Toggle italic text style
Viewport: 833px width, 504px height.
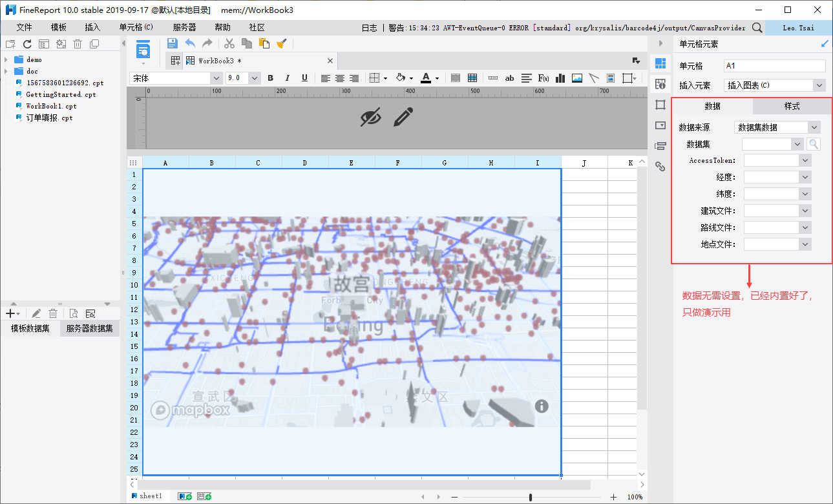pos(288,78)
